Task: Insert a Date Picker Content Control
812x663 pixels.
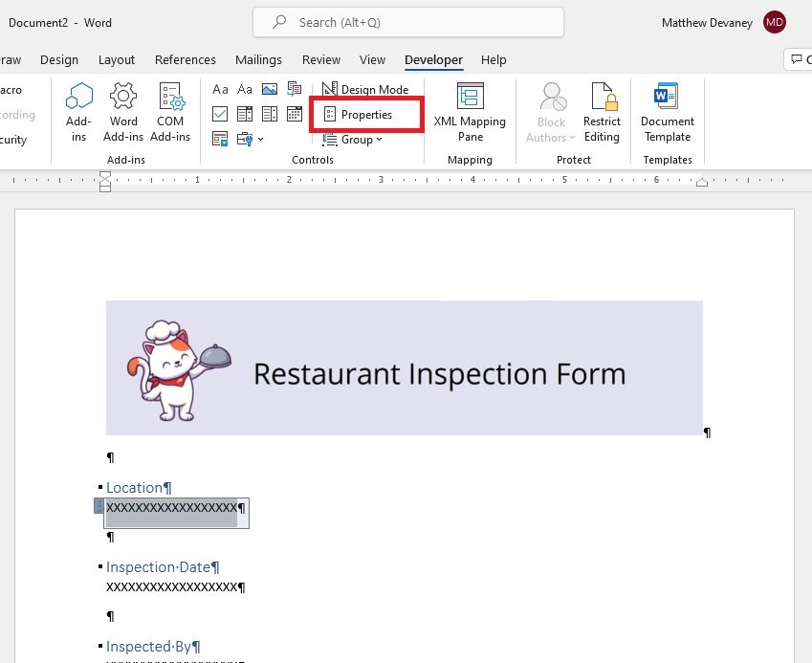Action: (295, 114)
